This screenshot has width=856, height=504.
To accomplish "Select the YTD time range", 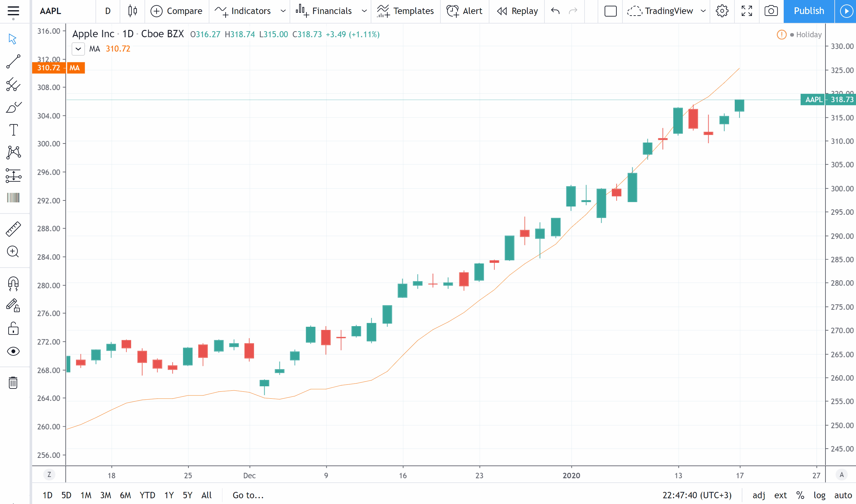I will tap(147, 495).
